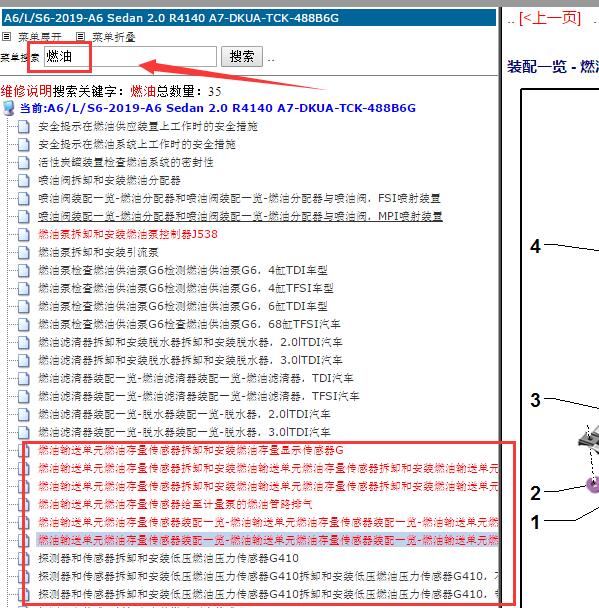Click callout number 2 in the diagram
The width and height of the screenshot is (599, 608).
coord(535,493)
